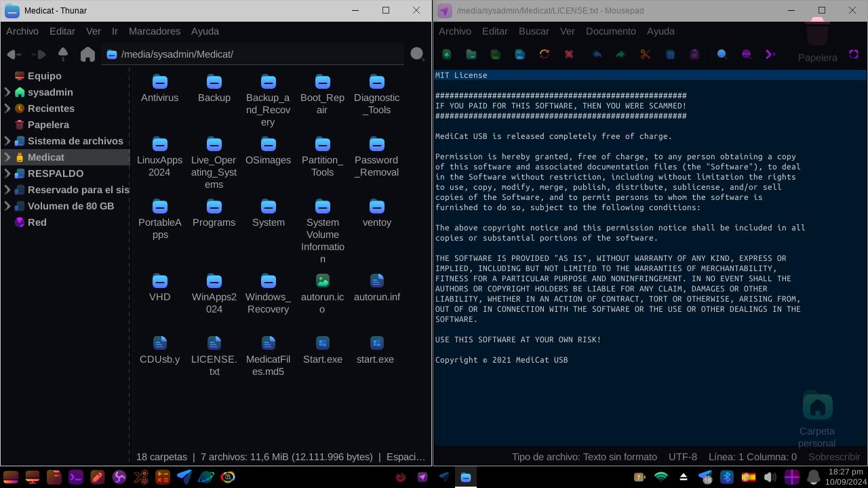Select the Diagnostic_Tools folder
Image resolution: width=868 pixels, height=488 pixels.
pyautogui.click(x=377, y=96)
